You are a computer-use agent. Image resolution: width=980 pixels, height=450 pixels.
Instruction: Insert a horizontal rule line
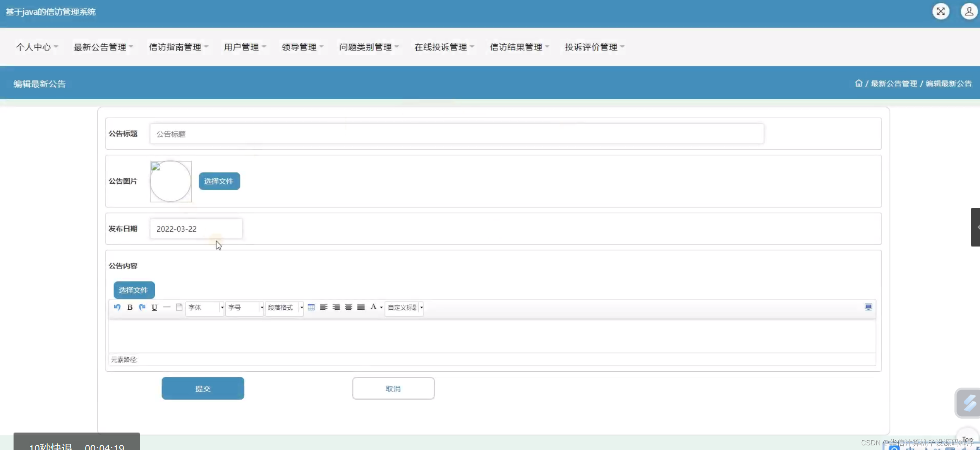pos(167,307)
